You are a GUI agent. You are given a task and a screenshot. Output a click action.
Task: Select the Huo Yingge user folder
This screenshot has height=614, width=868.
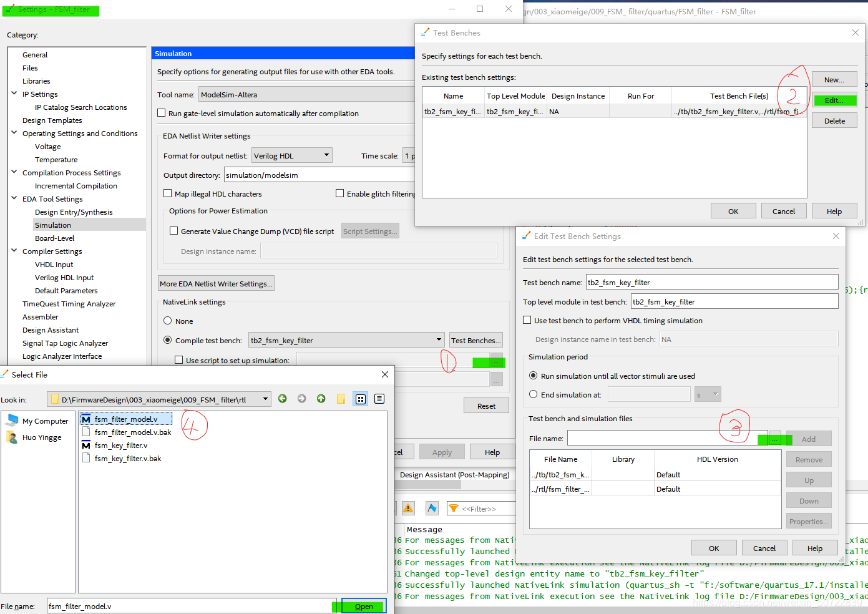[x=34, y=437]
